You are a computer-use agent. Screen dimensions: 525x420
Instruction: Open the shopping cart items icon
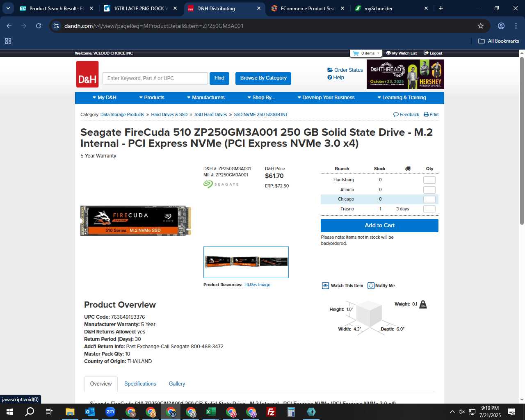click(356, 53)
